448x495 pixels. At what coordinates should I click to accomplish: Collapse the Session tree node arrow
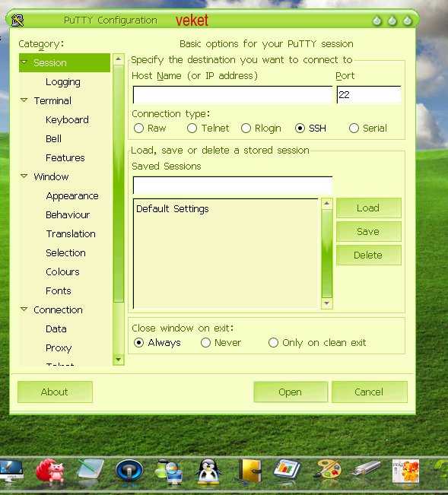(x=24, y=62)
